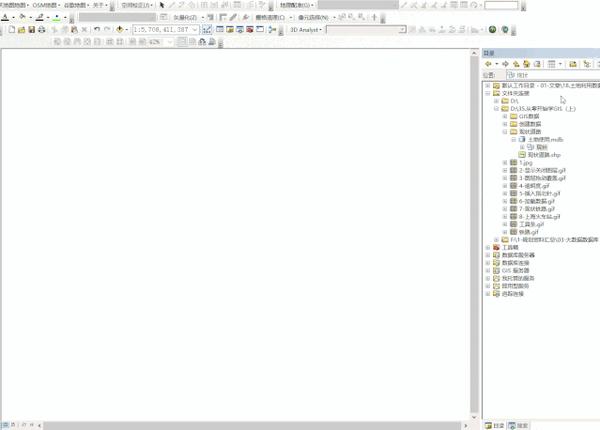Expand the D:\ folder connection

(x=496, y=101)
